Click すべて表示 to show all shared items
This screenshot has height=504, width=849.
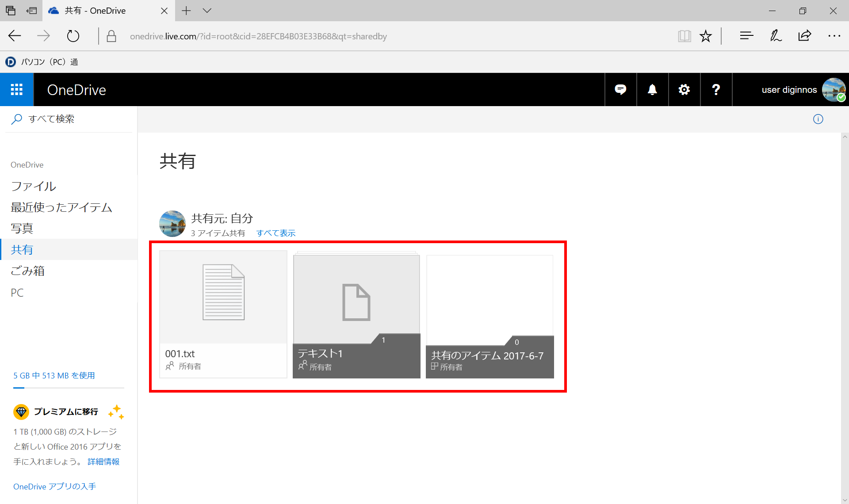point(276,233)
